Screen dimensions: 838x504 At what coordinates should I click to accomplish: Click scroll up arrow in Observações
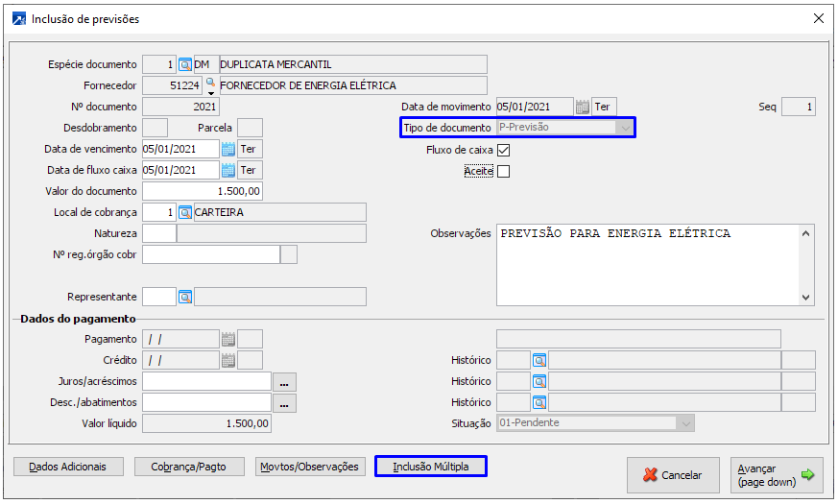pyautogui.click(x=806, y=233)
